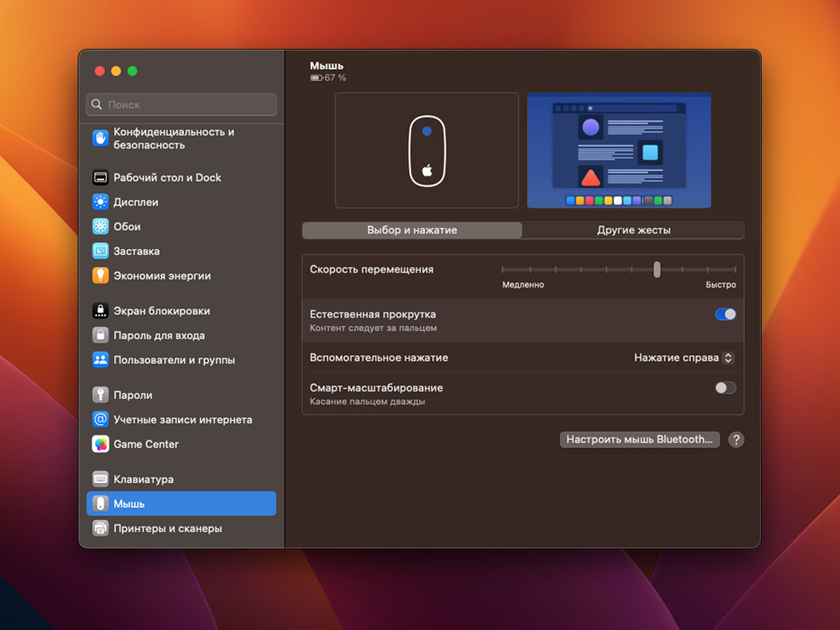This screenshot has width=840, height=630.
Task: Click the Дисплеи sun icon
Action: (x=101, y=202)
